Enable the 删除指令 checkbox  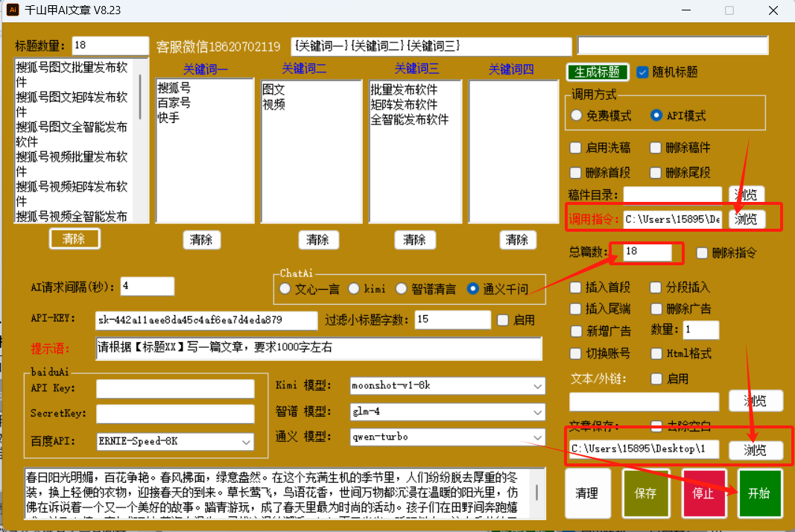pos(702,253)
